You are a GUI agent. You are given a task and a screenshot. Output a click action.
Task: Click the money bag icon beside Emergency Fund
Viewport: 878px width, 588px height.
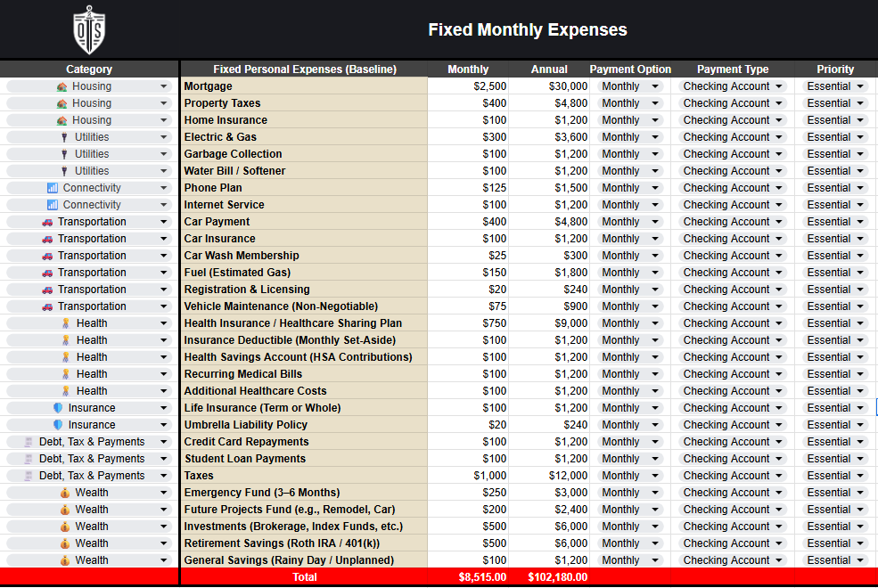(x=65, y=493)
